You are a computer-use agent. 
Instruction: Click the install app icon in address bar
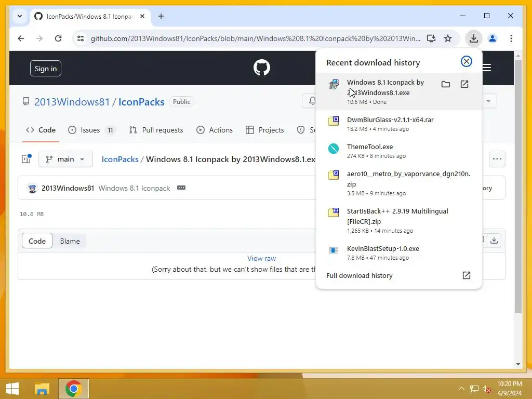(x=431, y=38)
